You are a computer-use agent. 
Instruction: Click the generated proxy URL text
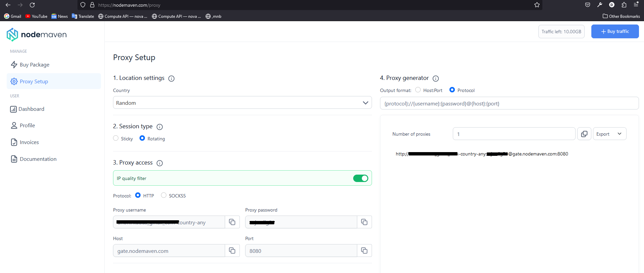(482, 154)
